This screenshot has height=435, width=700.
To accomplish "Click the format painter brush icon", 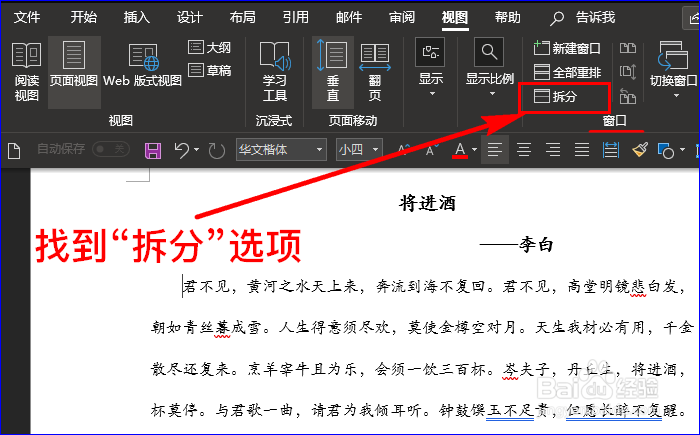I will pos(640,150).
